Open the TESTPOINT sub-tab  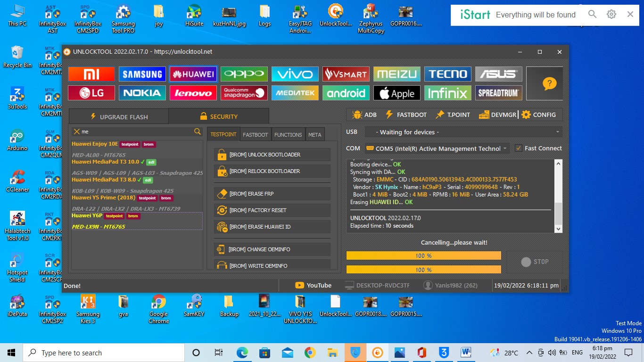[223, 134]
